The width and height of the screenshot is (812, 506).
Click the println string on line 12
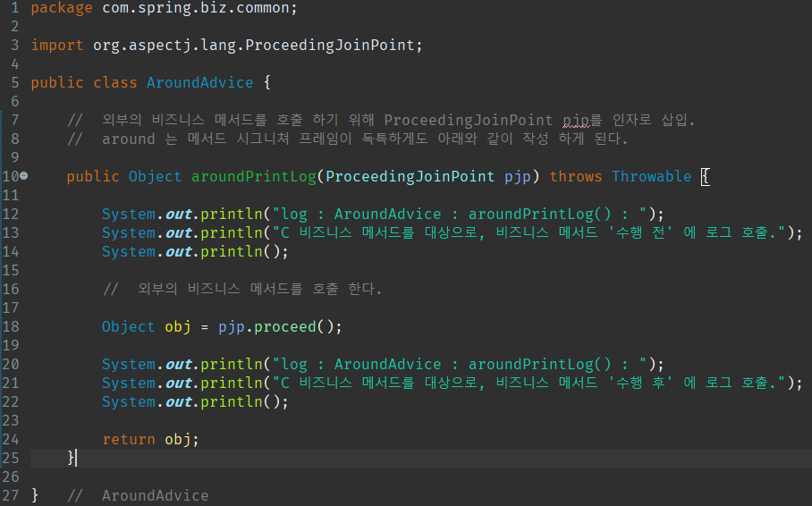point(460,214)
